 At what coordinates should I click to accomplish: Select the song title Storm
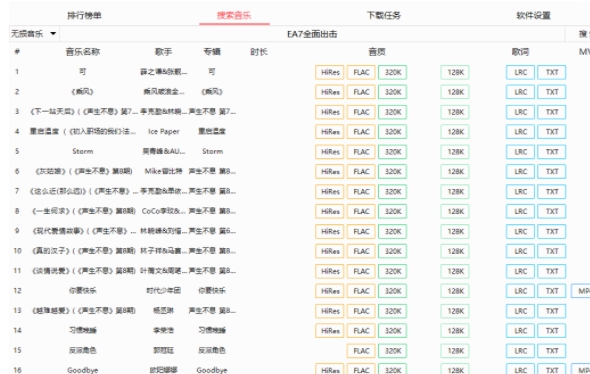point(83,151)
